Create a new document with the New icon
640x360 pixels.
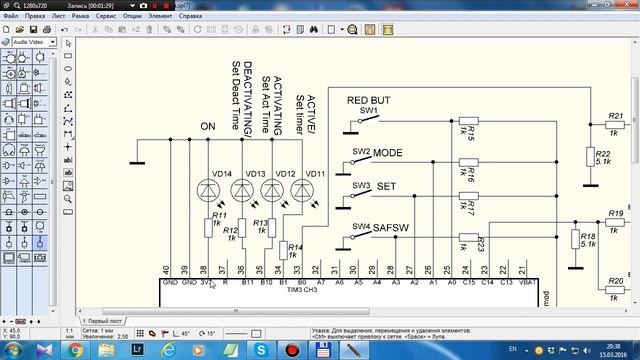coord(6,29)
